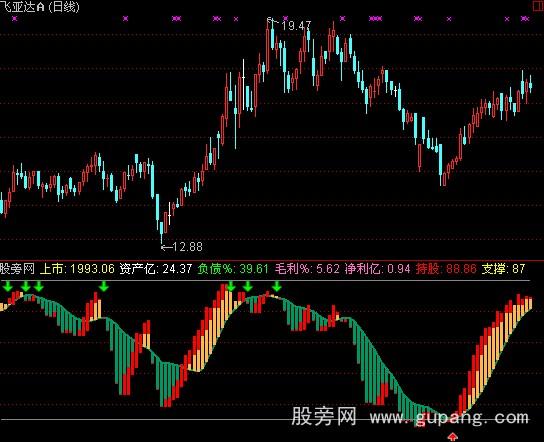This screenshot has width=544, height=442.
Task: Select the 净利亿: 0.94 indicator value
Action: coord(377,269)
